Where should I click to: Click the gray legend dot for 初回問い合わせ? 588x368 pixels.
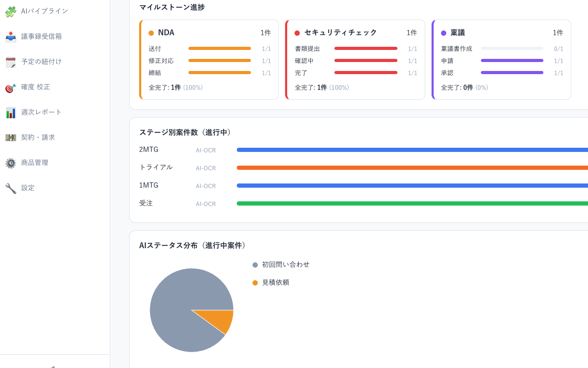point(255,265)
